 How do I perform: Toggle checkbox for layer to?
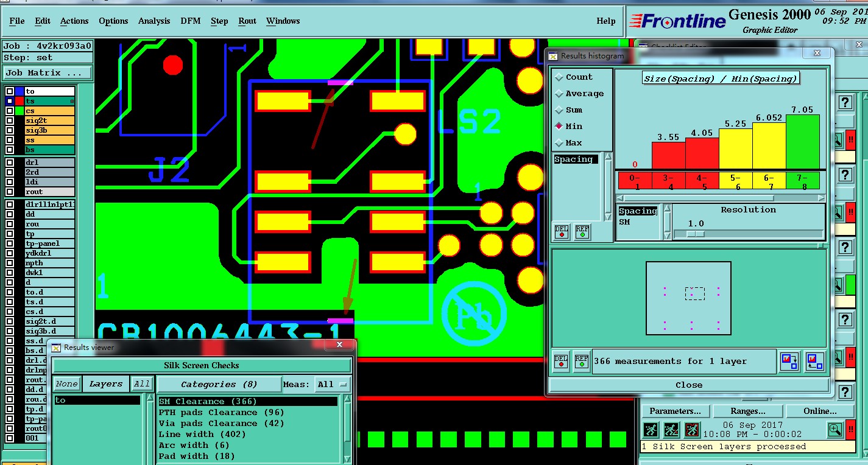coord(10,91)
